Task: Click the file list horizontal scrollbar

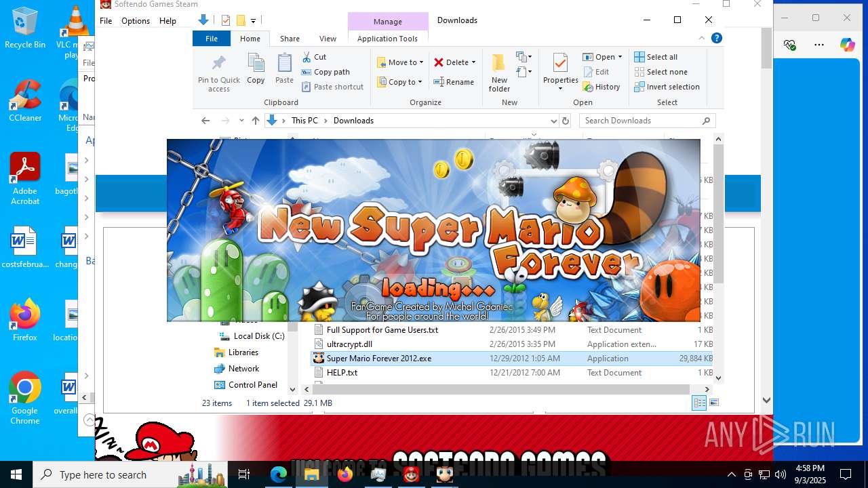Action: (x=501, y=389)
